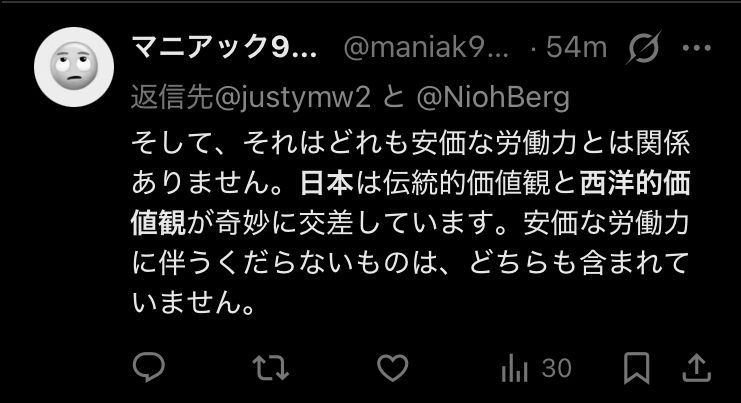Click the 30 view count number
Screen dimensions: 741x403
click(x=557, y=368)
